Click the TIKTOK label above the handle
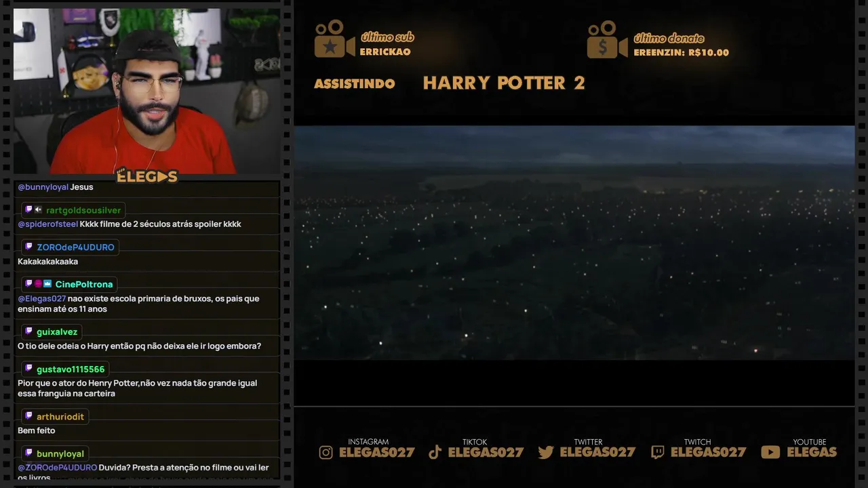Screen dimensions: 868x488 click(475, 442)
